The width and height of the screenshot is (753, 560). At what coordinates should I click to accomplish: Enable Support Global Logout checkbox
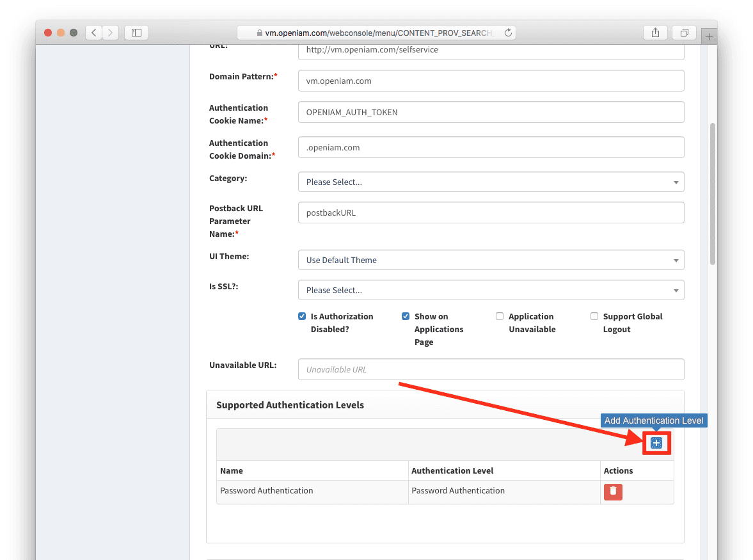(594, 316)
